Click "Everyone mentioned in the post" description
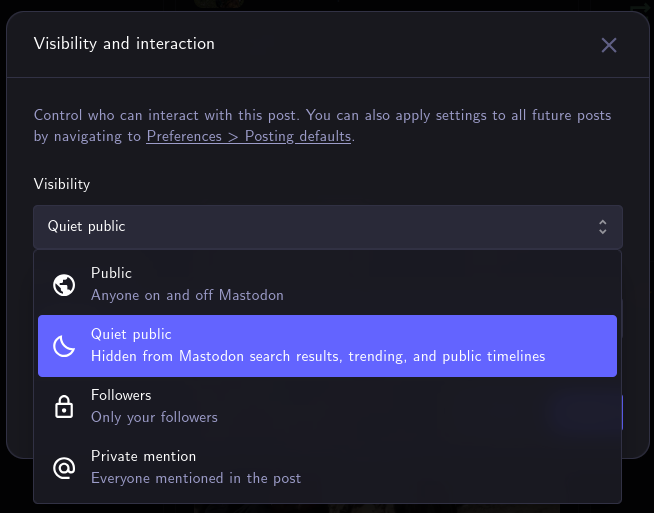This screenshot has height=513, width=654. [x=196, y=478]
